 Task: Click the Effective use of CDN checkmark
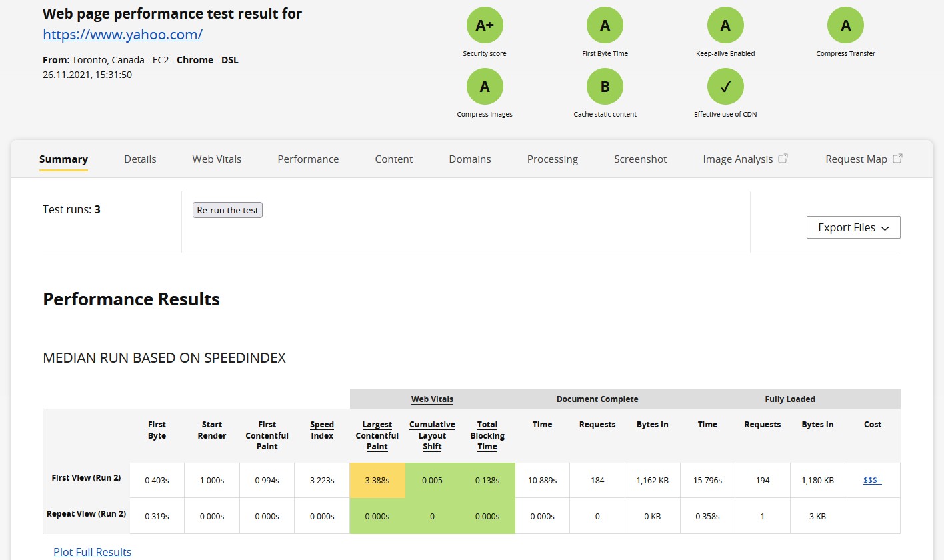(725, 86)
